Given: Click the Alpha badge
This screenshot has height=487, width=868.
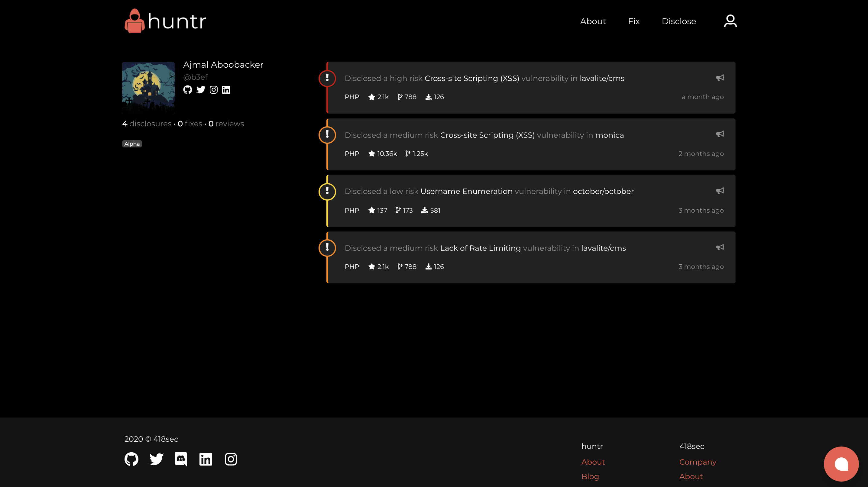Looking at the screenshot, I should pos(132,144).
